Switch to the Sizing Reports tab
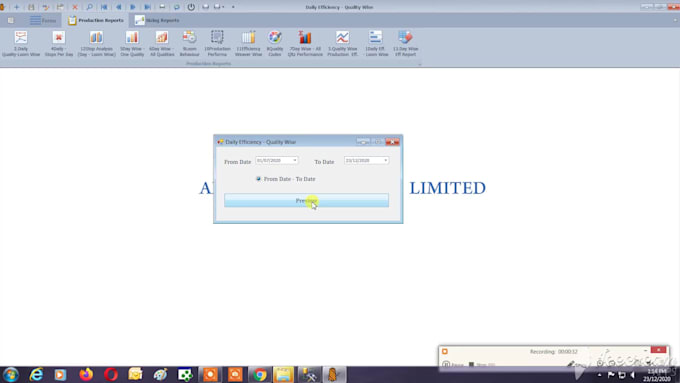 [x=157, y=20]
